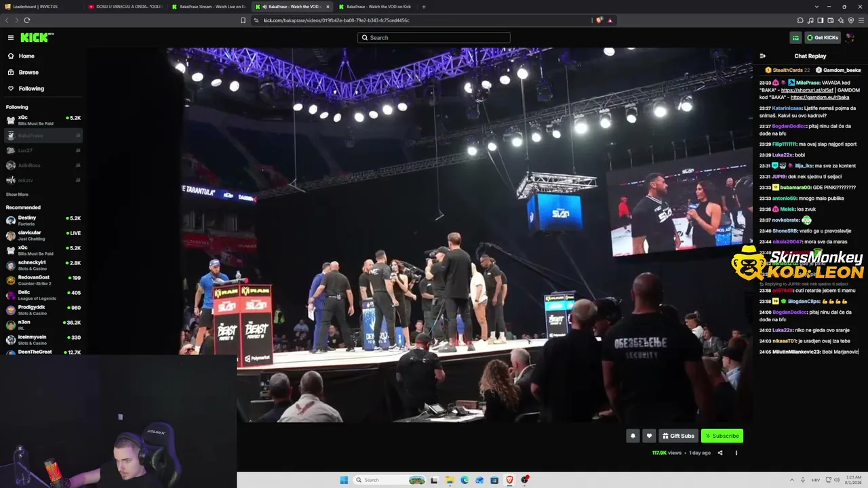Open the video more options menu
The image size is (868, 488).
point(736,453)
